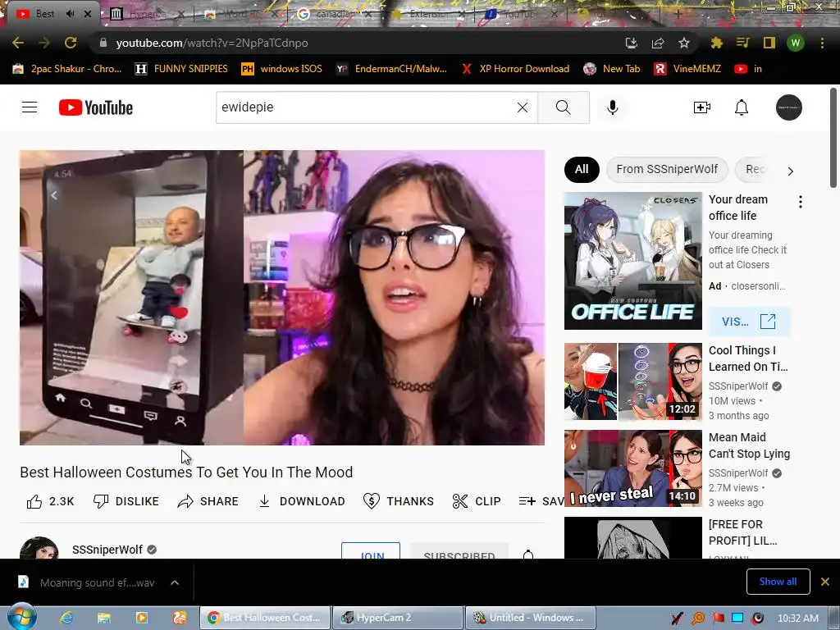Switch to HyperCam 2 taskbar window

point(398,618)
